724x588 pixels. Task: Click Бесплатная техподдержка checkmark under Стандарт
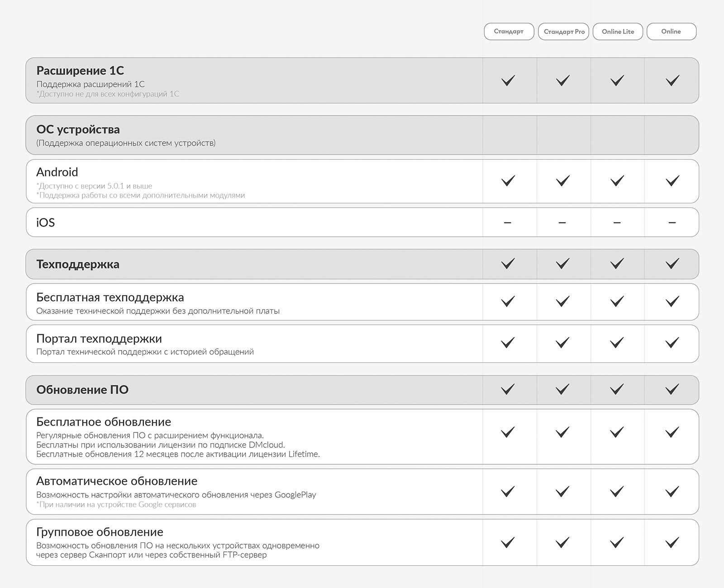coord(508,301)
